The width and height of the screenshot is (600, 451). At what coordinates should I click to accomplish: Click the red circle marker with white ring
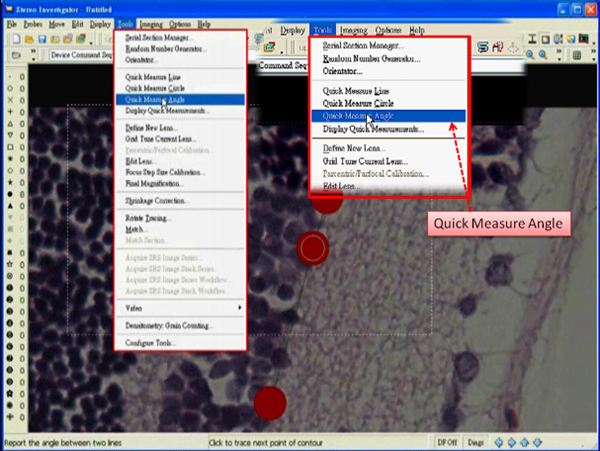point(314,247)
